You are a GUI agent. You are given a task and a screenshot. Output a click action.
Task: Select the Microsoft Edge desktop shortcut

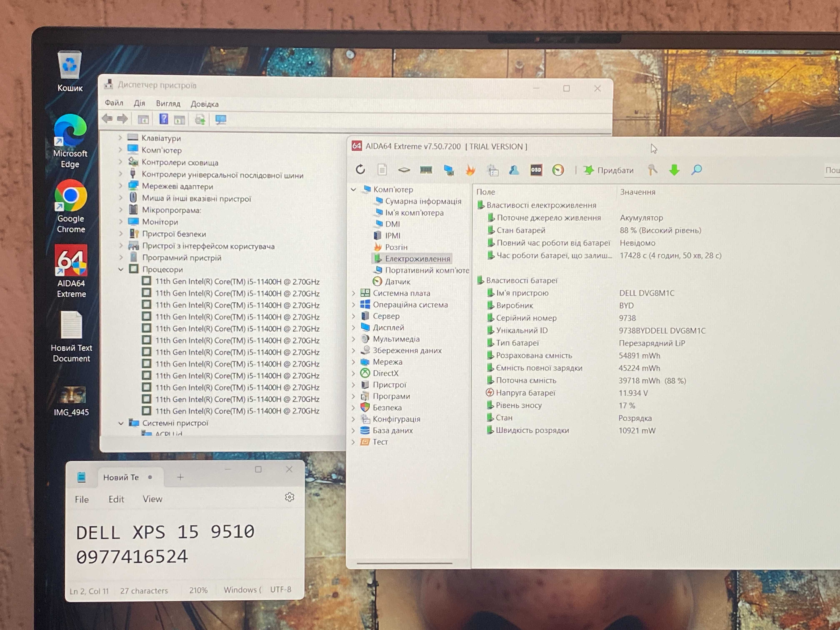70,141
